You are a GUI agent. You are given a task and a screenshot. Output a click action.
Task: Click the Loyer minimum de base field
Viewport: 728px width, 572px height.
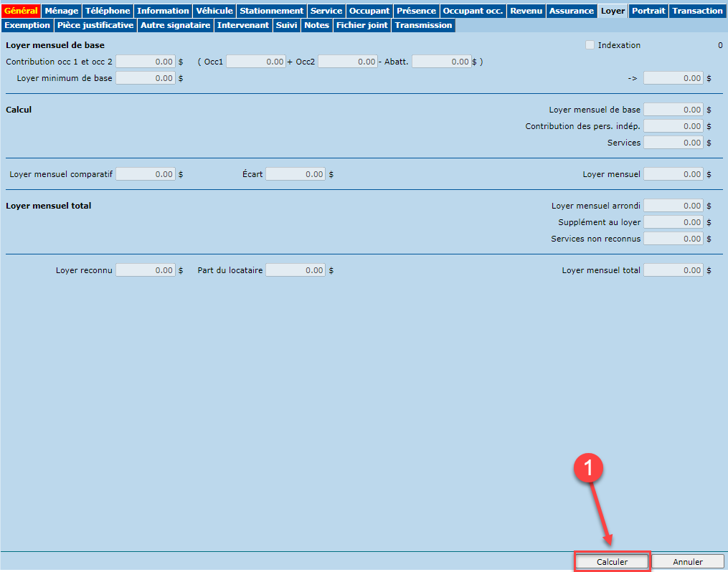click(x=146, y=78)
